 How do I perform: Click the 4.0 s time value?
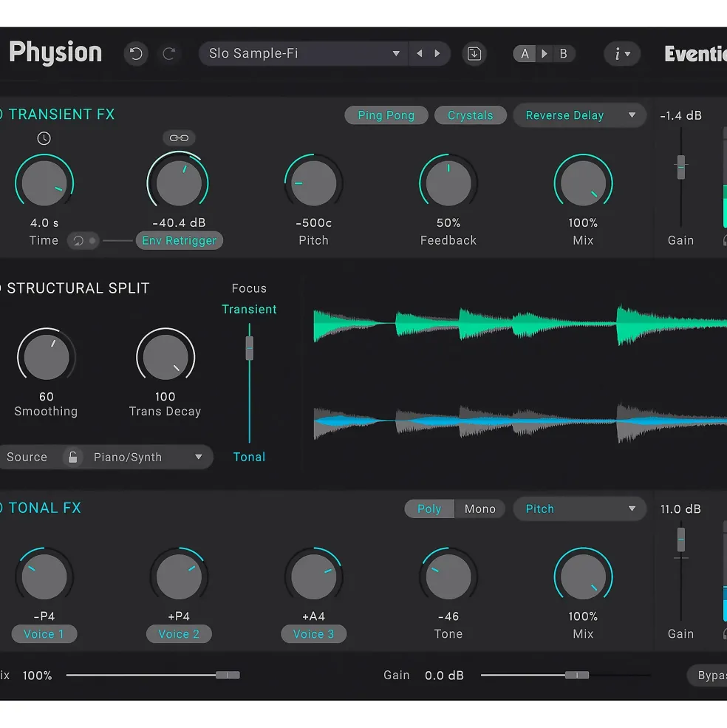[44, 223]
